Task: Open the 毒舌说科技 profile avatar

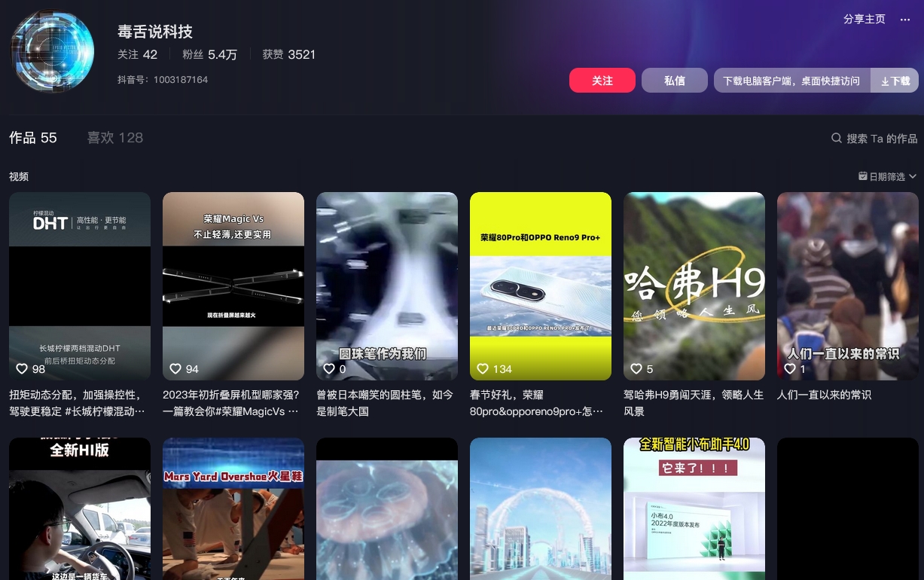Action: (52, 52)
